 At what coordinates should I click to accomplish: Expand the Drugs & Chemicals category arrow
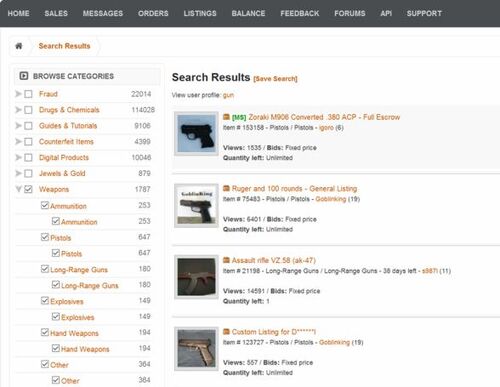coord(18,110)
